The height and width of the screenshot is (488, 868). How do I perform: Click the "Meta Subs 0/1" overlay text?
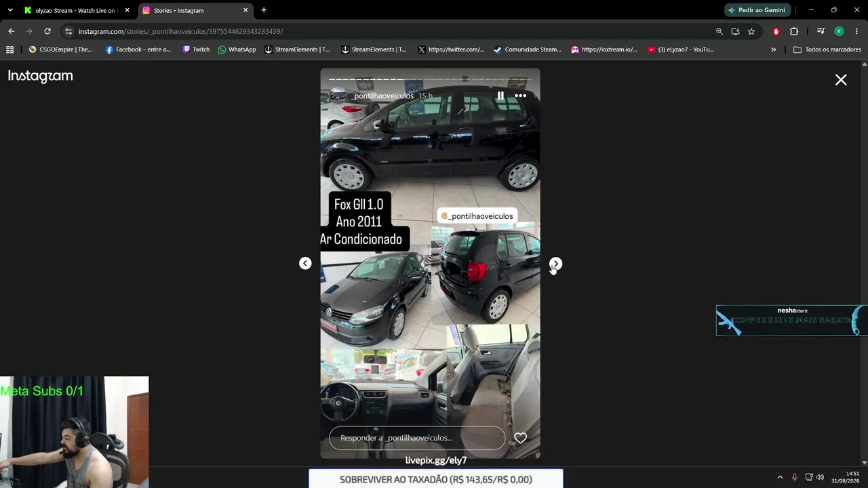coord(42,391)
